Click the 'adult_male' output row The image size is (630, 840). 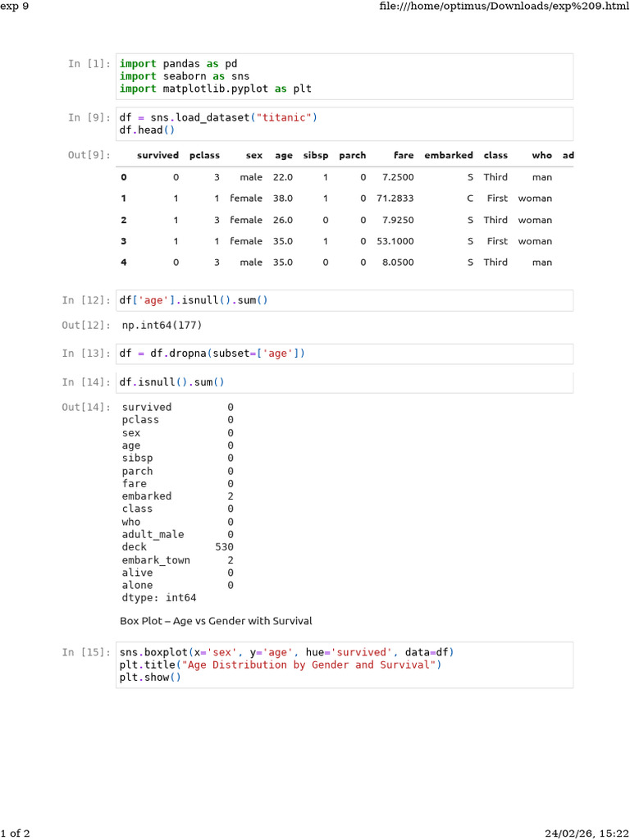(178, 534)
